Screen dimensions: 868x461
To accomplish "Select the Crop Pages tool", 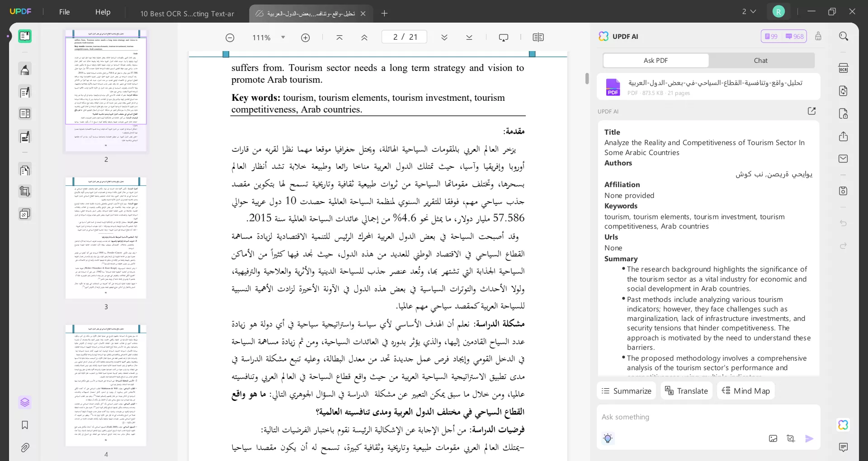I will 25,192.
